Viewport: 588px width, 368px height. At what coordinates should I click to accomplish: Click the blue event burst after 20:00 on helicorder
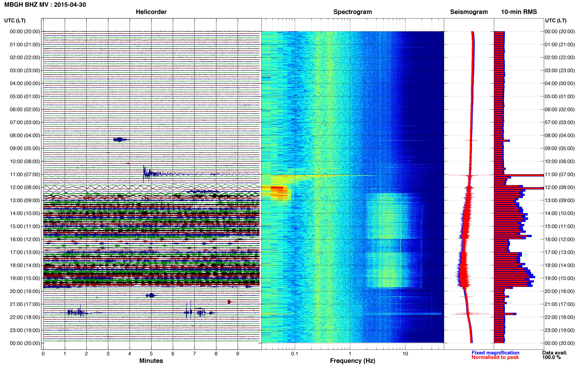tap(151, 295)
